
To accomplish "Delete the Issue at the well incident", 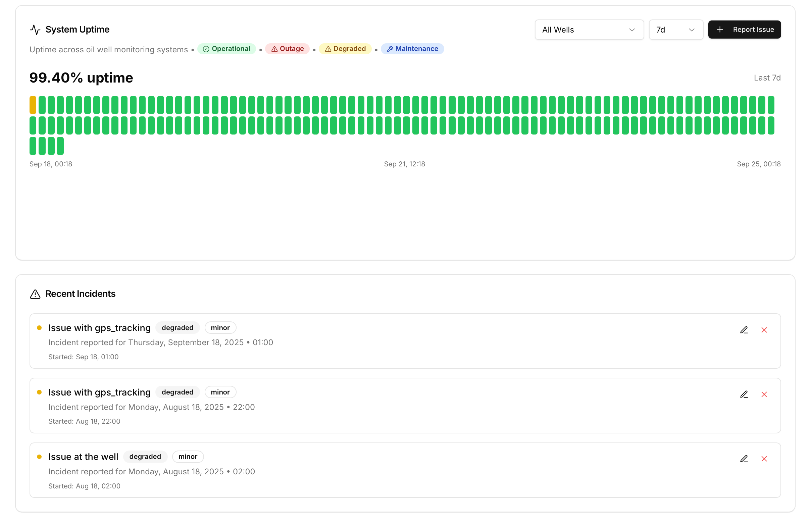I will [x=764, y=459].
